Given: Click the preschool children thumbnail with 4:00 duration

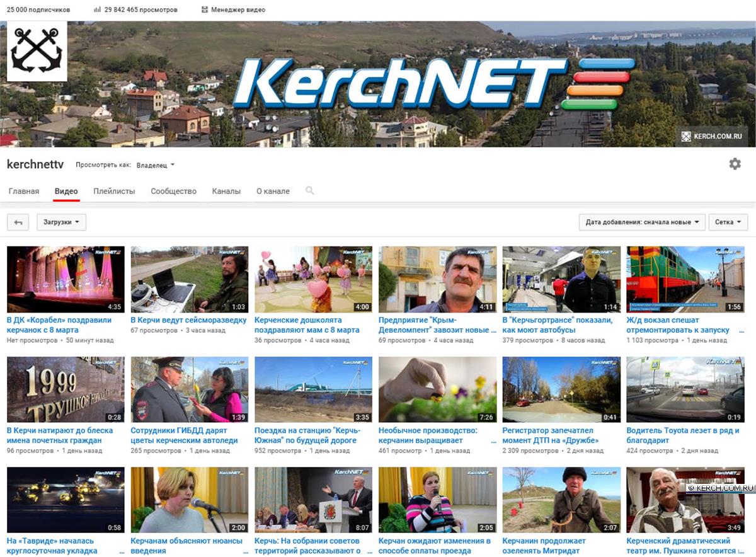Looking at the screenshot, I should click(314, 280).
